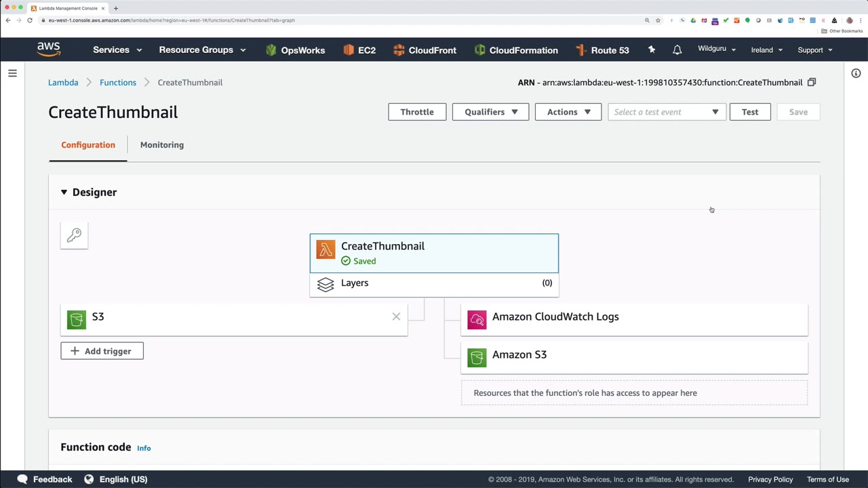Image resolution: width=868 pixels, height=488 pixels.
Task: Open the CloudFront shortcut
Action: pyautogui.click(x=425, y=50)
